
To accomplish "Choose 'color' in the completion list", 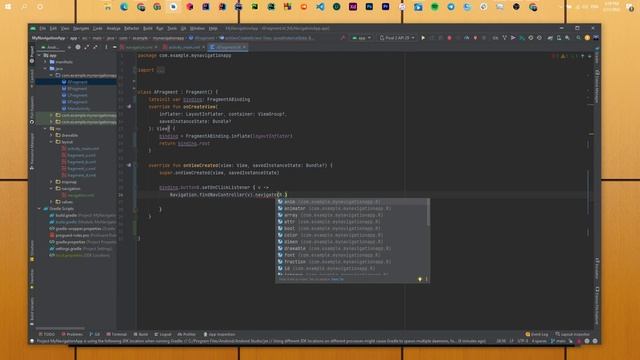I will [x=352, y=235].
